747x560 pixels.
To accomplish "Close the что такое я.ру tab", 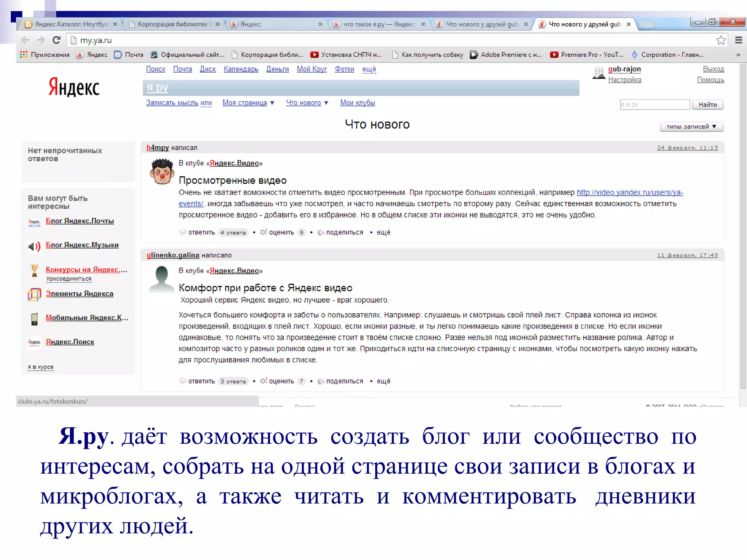I will point(423,24).
